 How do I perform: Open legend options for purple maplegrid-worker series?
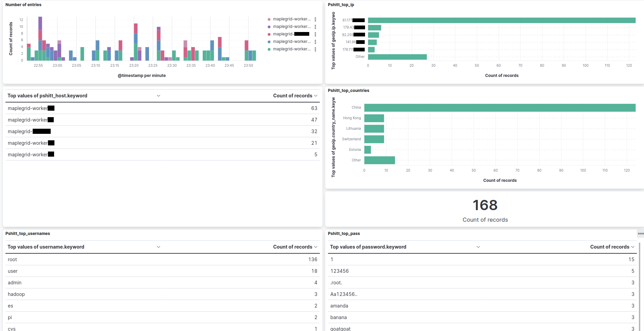coord(315,27)
